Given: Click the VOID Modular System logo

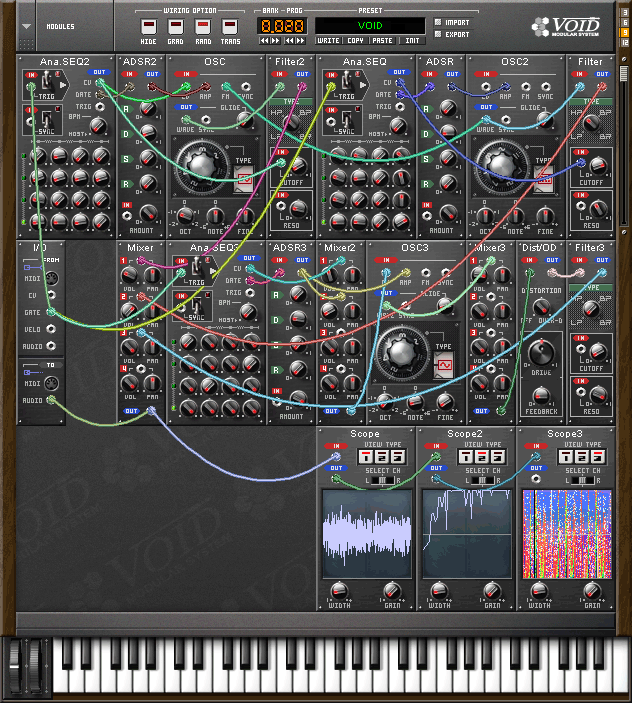Looking at the screenshot, I should tap(566, 27).
